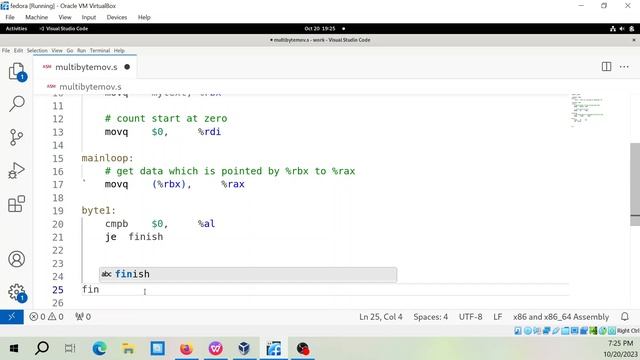The image size is (640, 360).
Task: Click 'je finish' on line 21
Action: click(134, 237)
